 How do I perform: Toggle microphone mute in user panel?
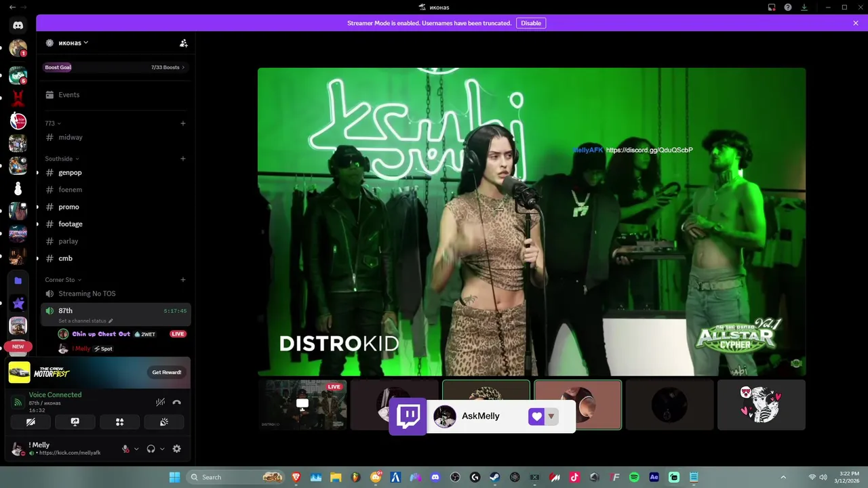point(125,449)
